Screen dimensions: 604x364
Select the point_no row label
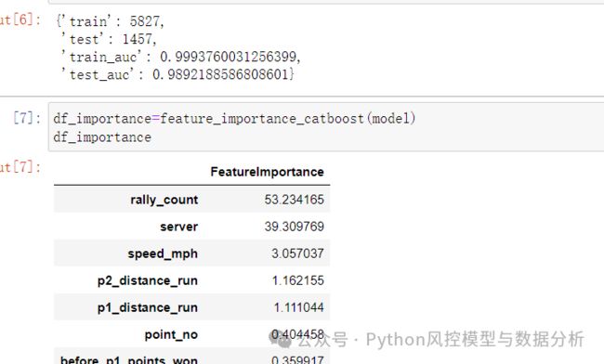pyautogui.click(x=171, y=335)
